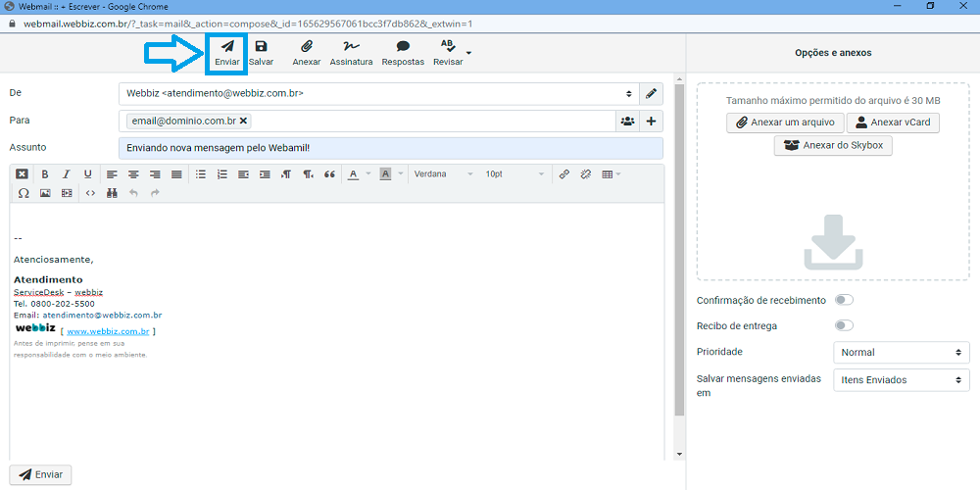The image size is (980, 490).
Task: Open the Prioridade dropdown set to Normal
Action: tap(900, 353)
